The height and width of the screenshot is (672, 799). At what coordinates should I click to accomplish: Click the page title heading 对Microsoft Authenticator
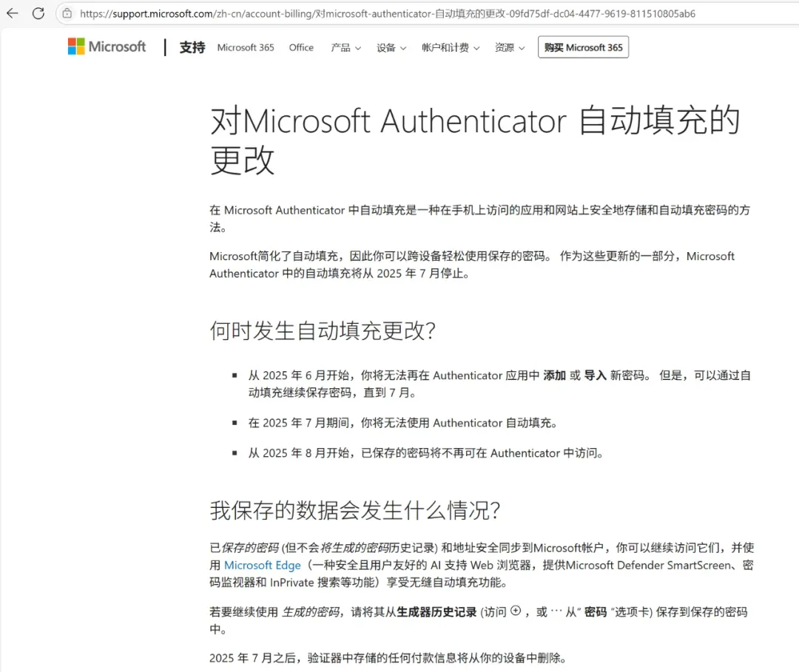(x=475, y=140)
